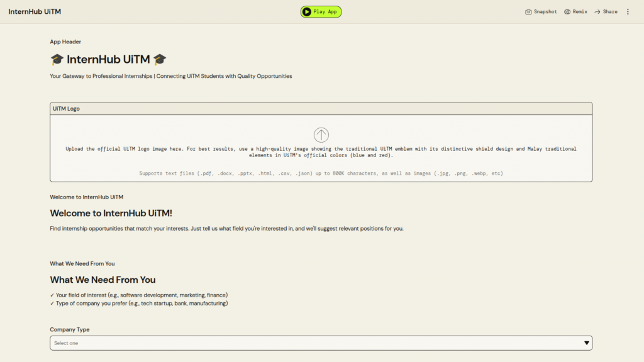This screenshot has width=644, height=362.
Task: Click the UiTM Logo upload instructions text
Action: tap(321, 152)
